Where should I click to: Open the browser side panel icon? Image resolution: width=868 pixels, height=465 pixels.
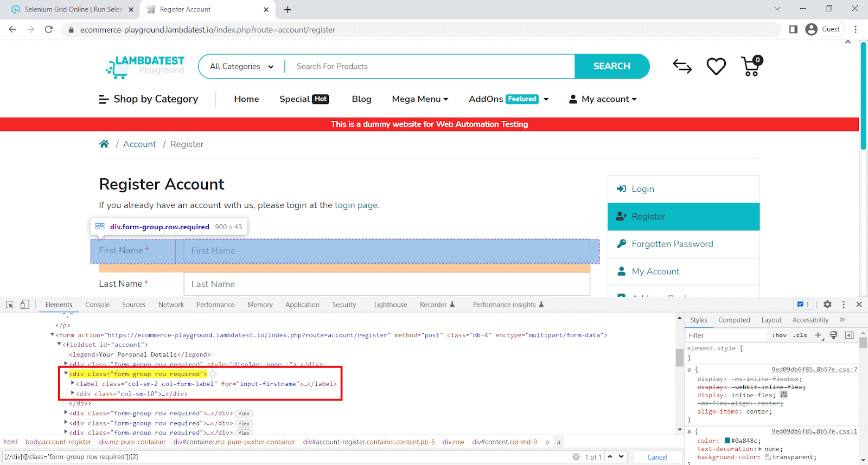[793, 29]
